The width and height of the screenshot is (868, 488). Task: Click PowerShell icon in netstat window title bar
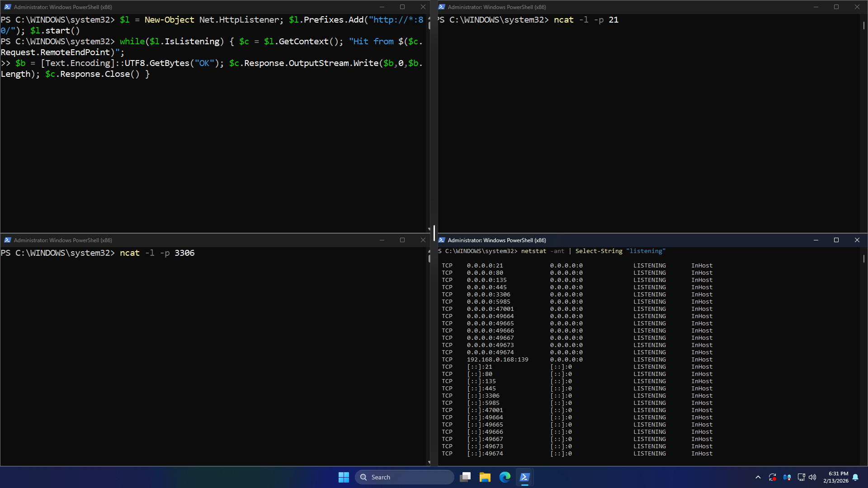(x=442, y=240)
